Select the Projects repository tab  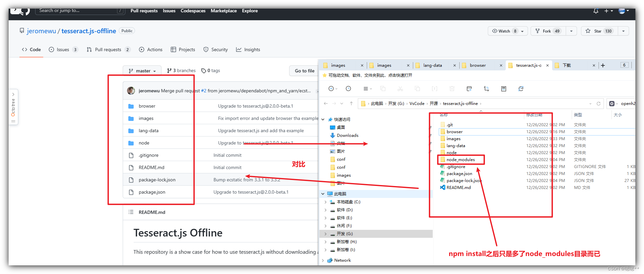point(183,49)
